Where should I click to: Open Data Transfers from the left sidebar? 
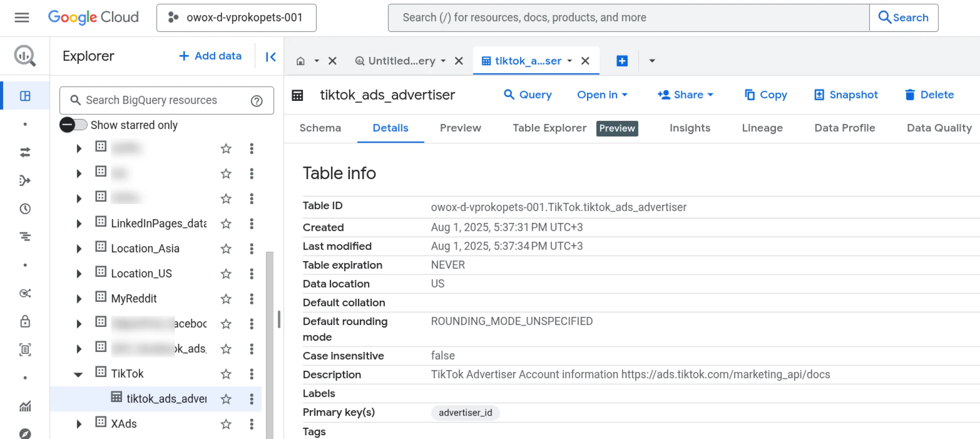(25, 153)
